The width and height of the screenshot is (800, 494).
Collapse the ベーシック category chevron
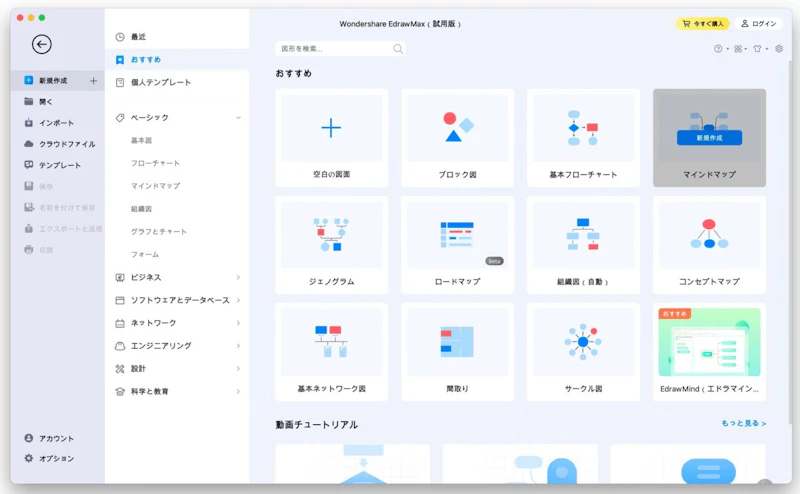click(x=238, y=117)
